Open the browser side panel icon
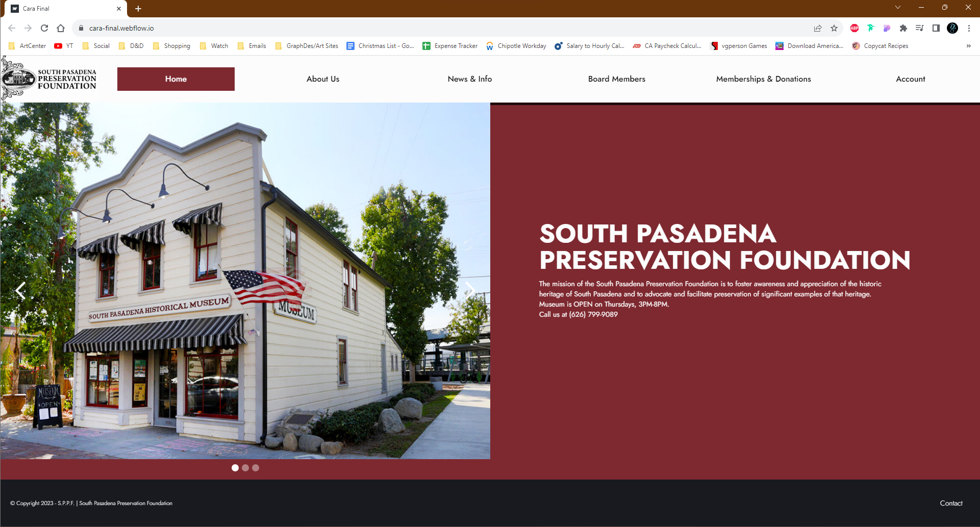The width and height of the screenshot is (980, 527). (x=936, y=28)
